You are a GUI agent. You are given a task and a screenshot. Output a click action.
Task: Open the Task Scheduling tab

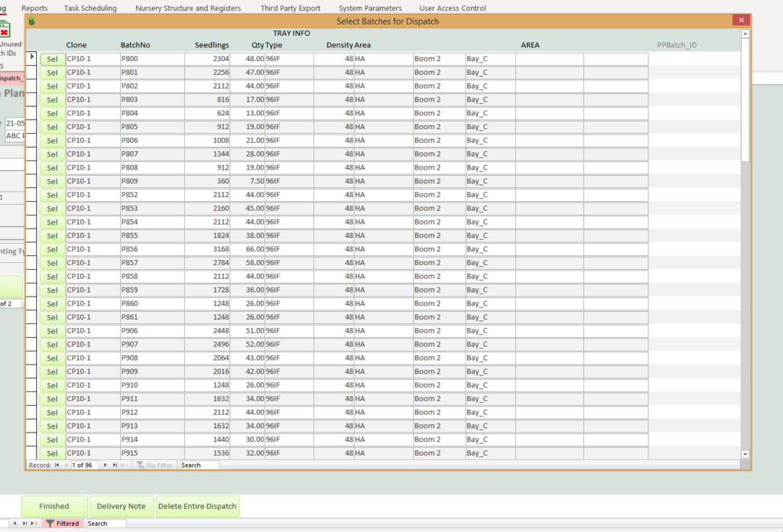[90, 8]
